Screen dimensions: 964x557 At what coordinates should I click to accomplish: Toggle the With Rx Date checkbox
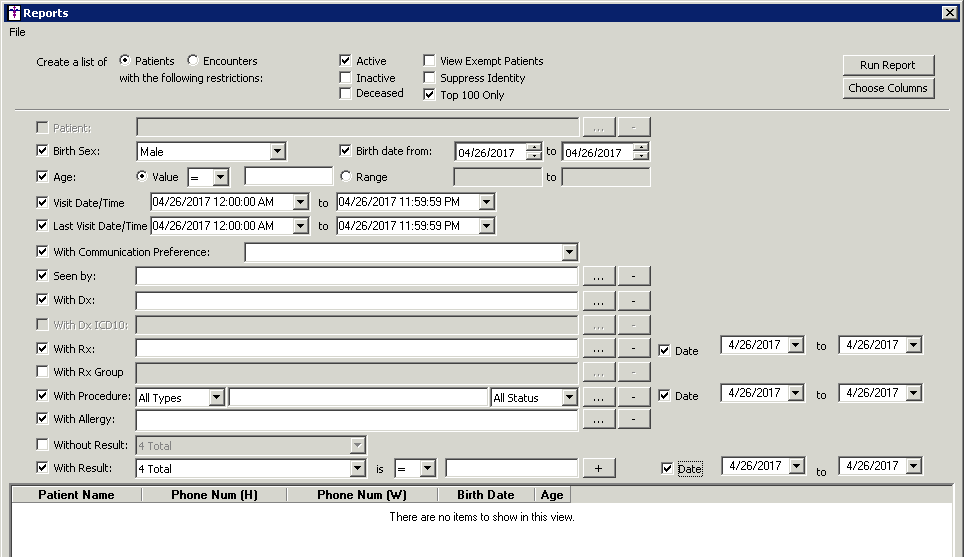pyautogui.click(x=664, y=350)
